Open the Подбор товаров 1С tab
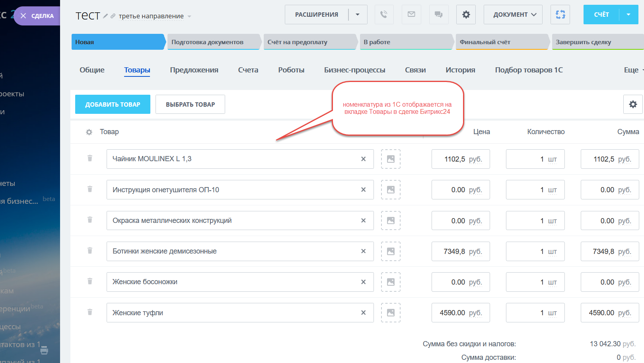Screen dimensions: 644x363 tap(529, 70)
